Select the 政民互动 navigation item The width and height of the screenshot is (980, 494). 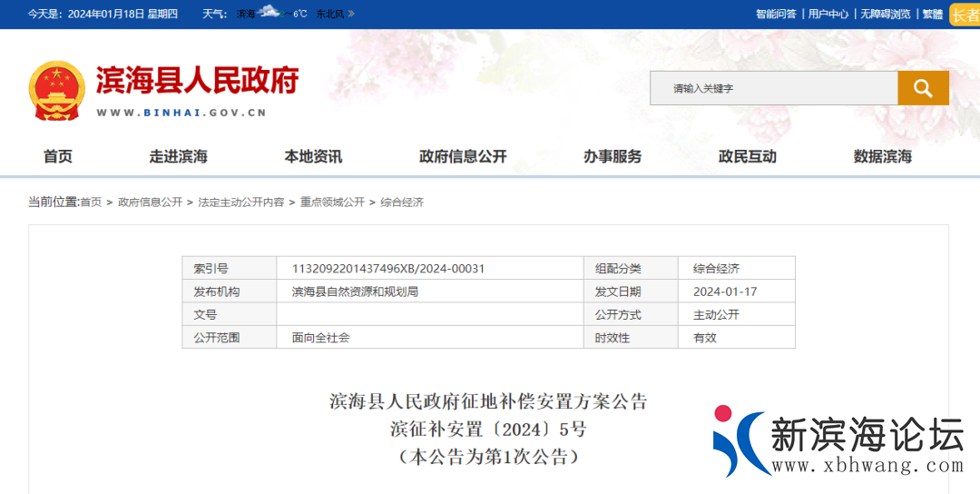(748, 156)
